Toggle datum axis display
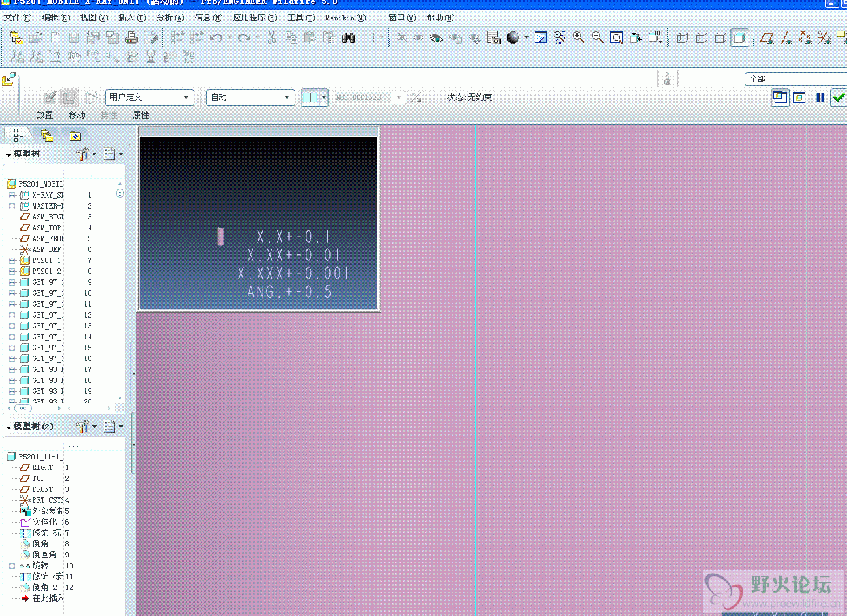847x616 pixels. [x=786, y=38]
